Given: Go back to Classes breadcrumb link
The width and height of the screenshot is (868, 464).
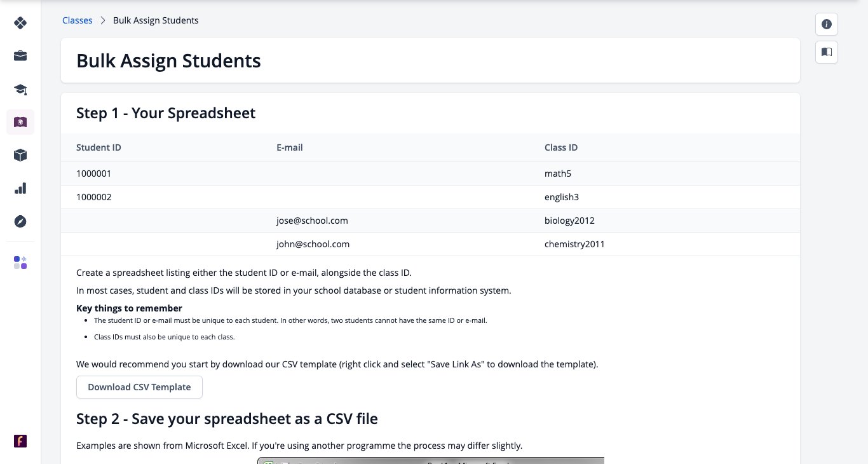Looking at the screenshot, I should (x=78, y=20).
